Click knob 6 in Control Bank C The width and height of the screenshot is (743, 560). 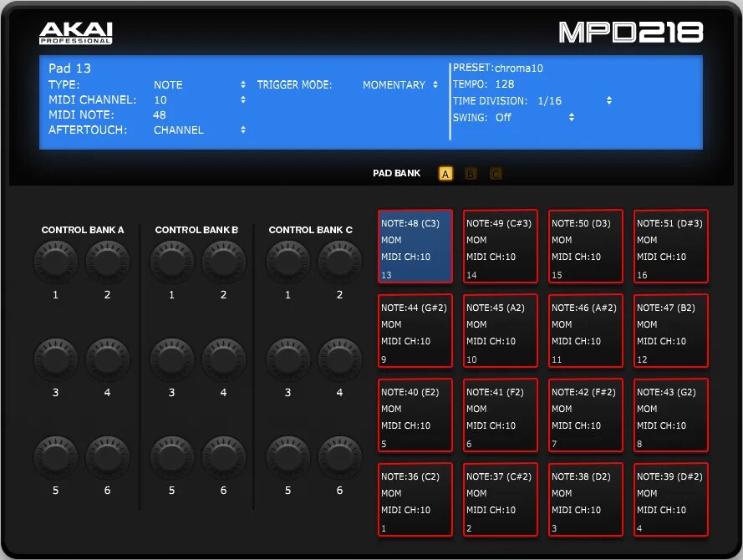click(339, 456)
